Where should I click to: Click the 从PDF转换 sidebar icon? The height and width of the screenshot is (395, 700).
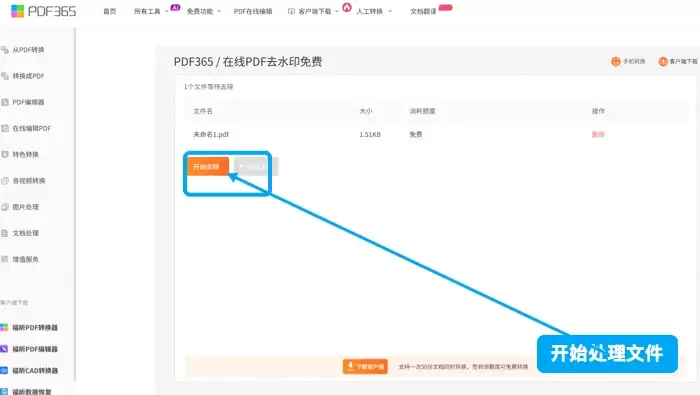coord(5,50)
